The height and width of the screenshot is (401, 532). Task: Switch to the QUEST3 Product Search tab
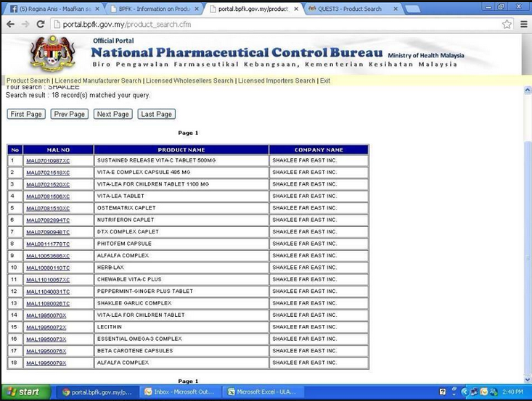click(x=353, y=9)
